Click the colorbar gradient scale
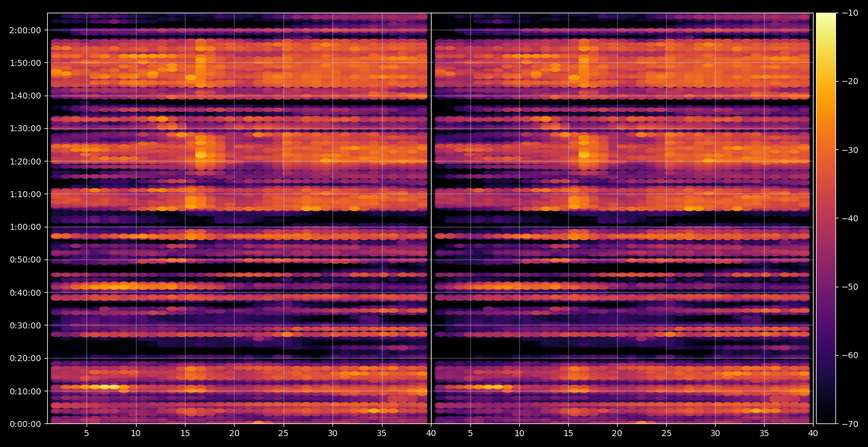This screenshot has width=868, height=447. tap(826, 218)
